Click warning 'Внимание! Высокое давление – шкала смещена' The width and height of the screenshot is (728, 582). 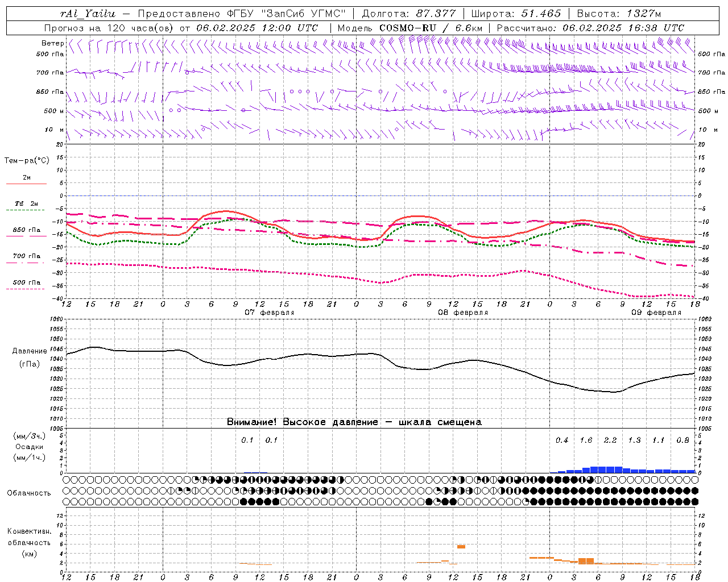[354, 422]
